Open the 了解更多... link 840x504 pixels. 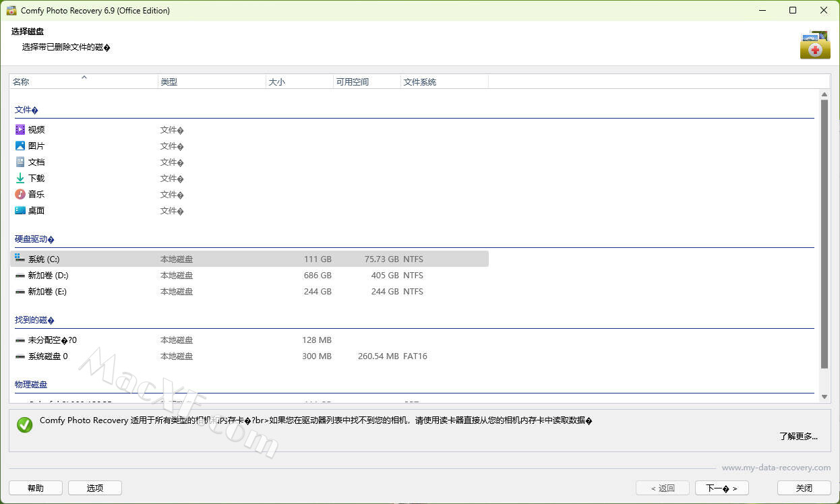click(x=799, y=436)
